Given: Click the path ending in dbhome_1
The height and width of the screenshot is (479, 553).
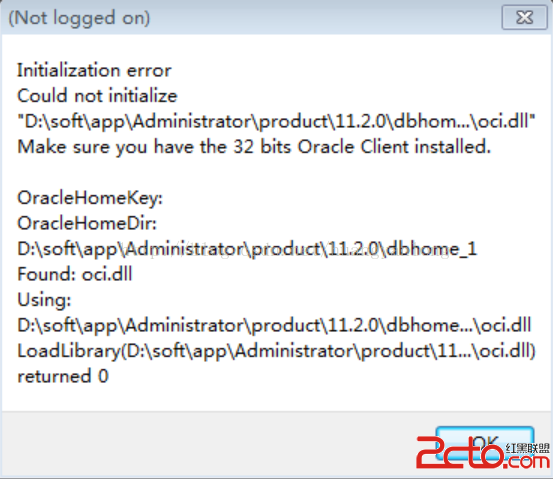Looking at the screenshot, I should pyautogui.click(x=247, y=249).
